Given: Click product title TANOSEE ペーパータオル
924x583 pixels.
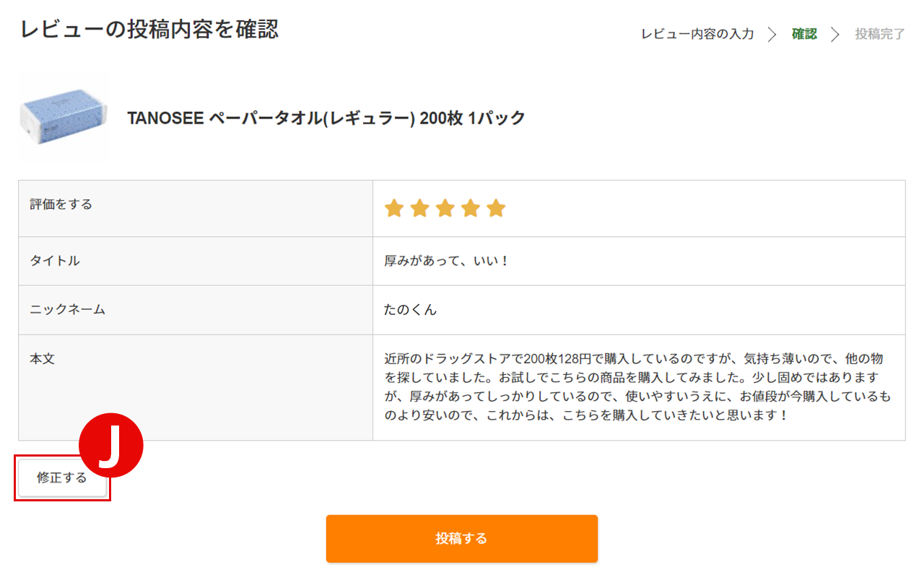Looking at the screenshot, I should tap(326, 118).
